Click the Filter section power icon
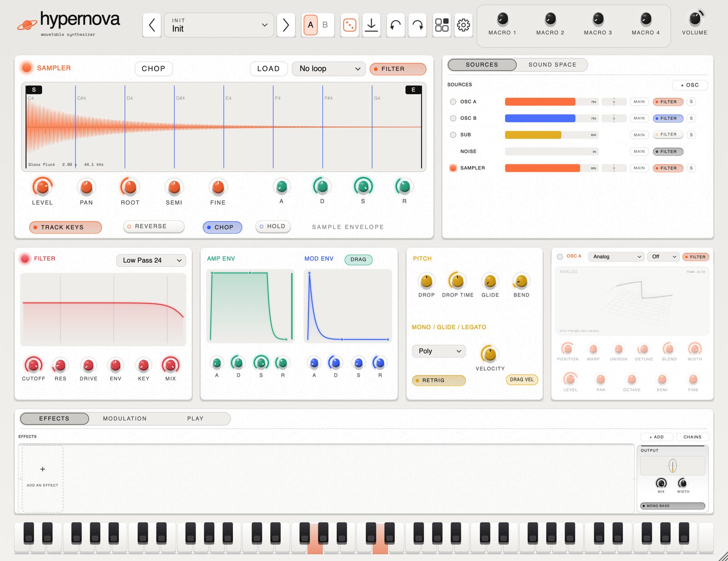 [x=25, y=259]
